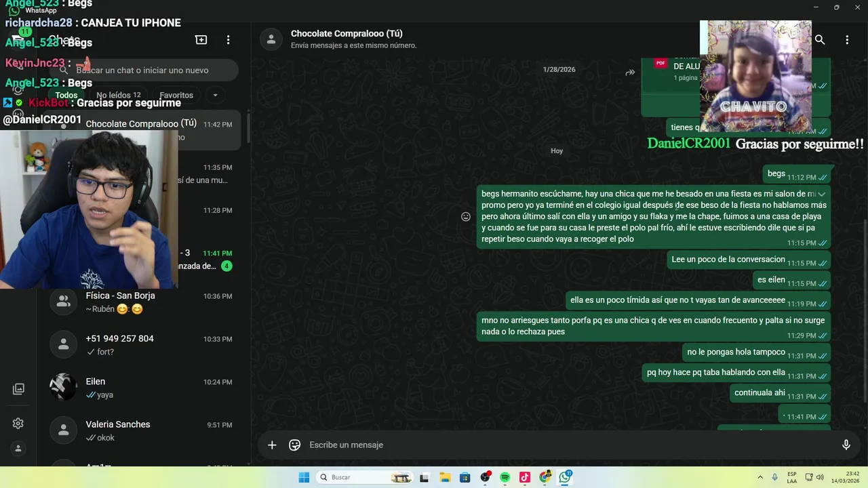Open TikTok from the taskbar
The image size is (868, 488).
[525, 477]
